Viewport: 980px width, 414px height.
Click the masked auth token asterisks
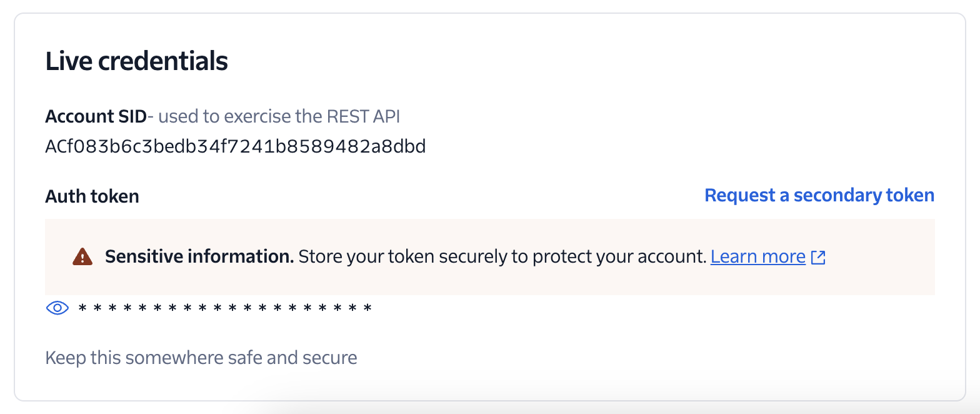click(x=225, y=308)
